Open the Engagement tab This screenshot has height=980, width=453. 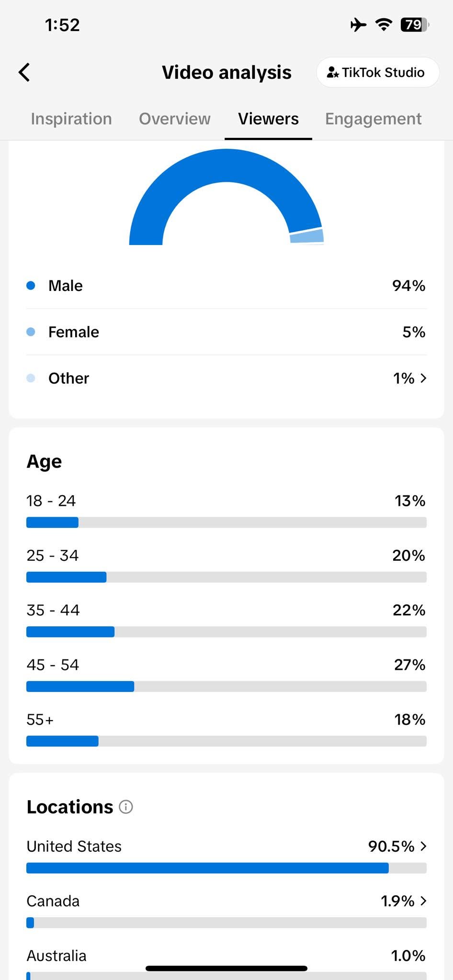[x=374, y=119]
